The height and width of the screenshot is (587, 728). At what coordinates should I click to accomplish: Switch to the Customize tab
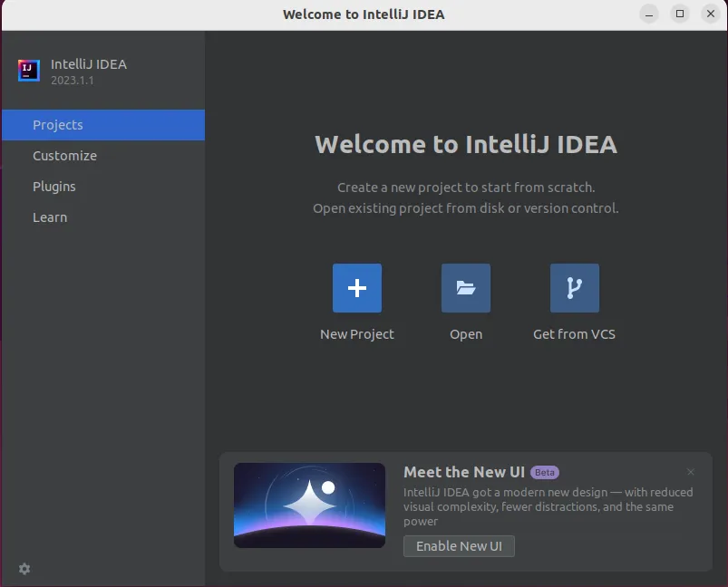click(103, 156)
